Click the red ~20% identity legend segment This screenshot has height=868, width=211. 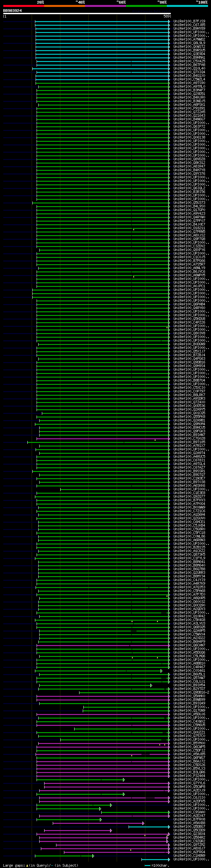[24, 6]
